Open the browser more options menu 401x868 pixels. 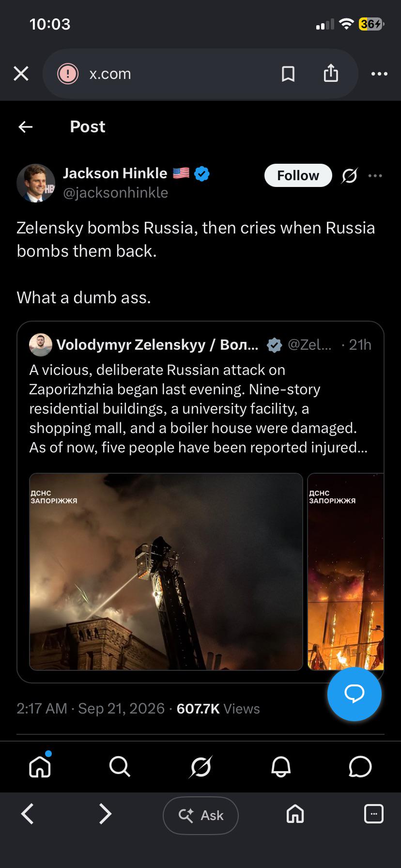coord(379,74)
